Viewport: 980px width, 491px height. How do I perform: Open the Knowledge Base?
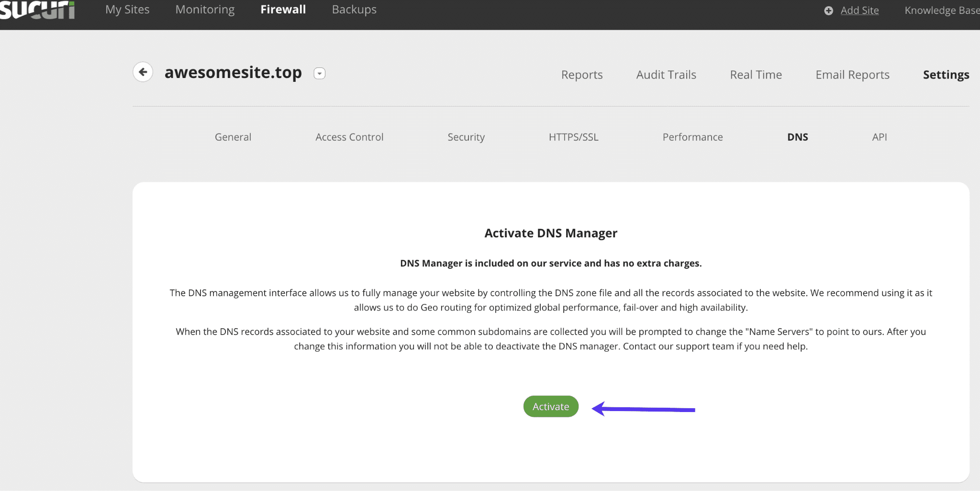tap(941, 10)
